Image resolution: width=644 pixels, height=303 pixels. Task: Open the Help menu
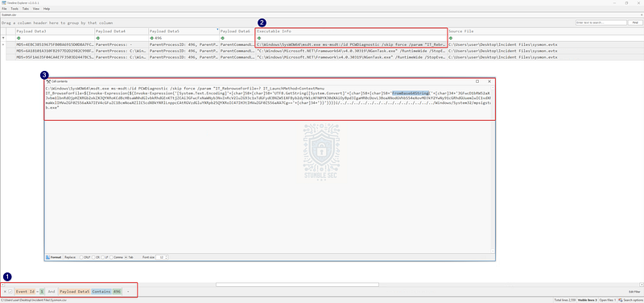[47, 9]
